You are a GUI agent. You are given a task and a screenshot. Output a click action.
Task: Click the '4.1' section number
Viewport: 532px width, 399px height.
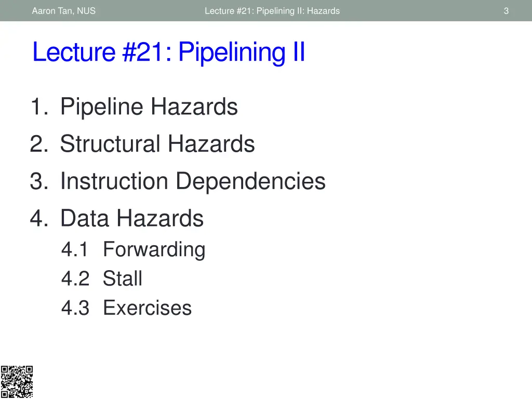click(75, 249)
